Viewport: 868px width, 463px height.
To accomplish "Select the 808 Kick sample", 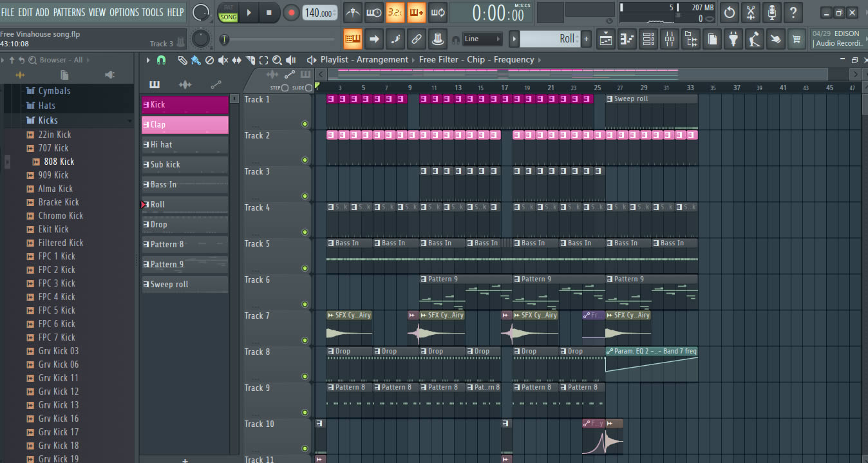I will [x=59, y=162].
